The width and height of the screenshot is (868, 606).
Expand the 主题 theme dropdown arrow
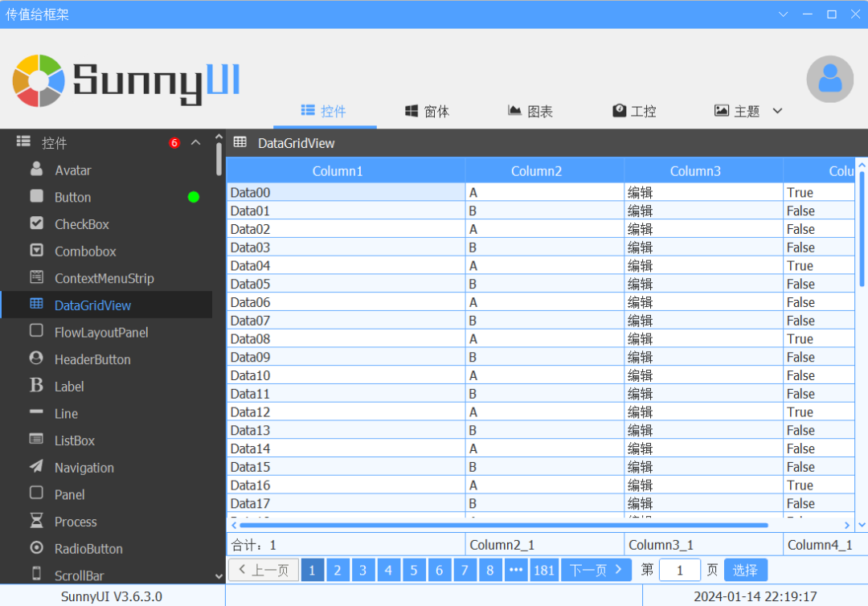(x=777, y=111)
